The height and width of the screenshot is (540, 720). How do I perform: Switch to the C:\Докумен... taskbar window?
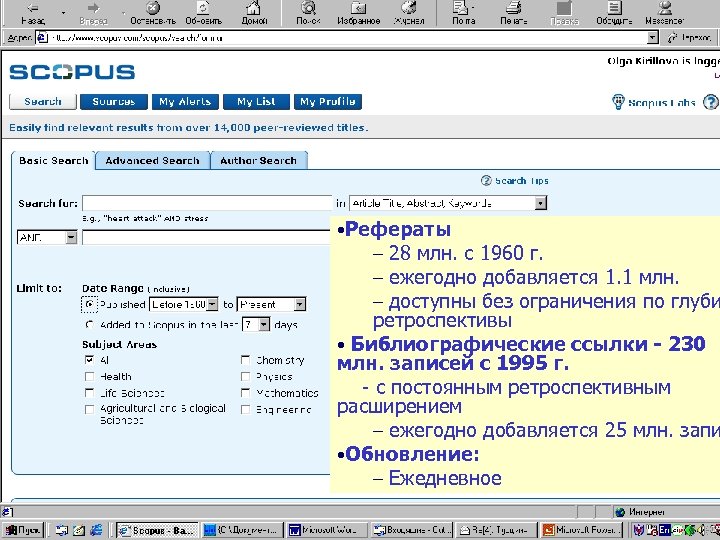pos(242,530)
